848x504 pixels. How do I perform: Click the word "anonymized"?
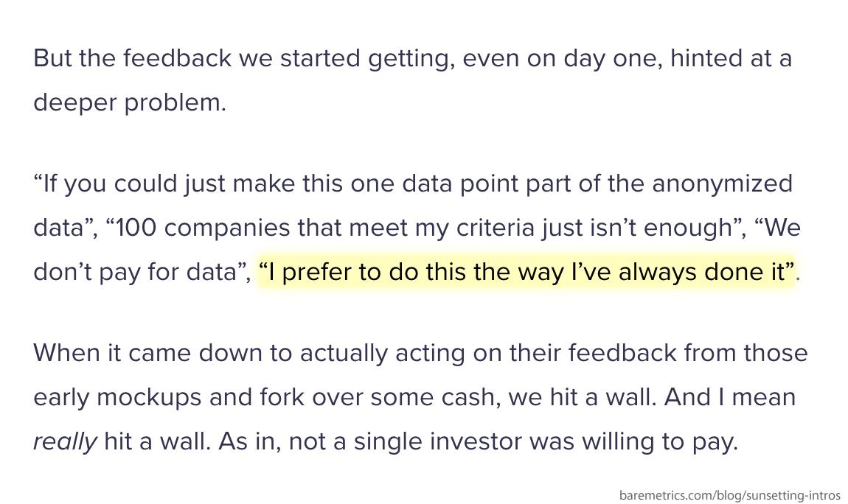click(722, 183)
